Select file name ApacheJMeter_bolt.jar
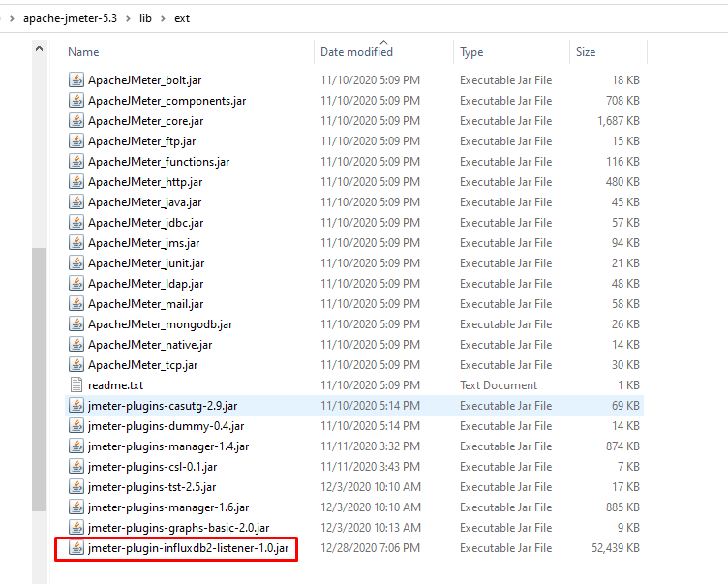728x584 pixels. point(145,80)
